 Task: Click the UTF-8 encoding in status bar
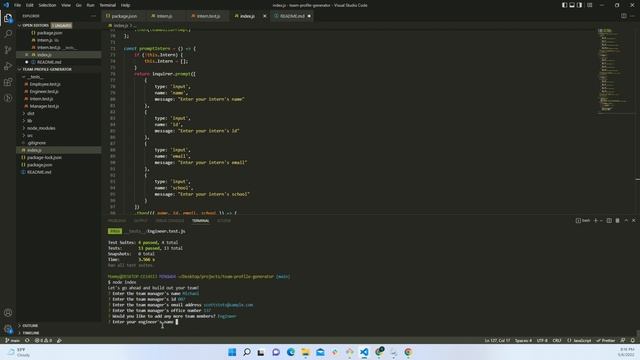(x=542, y=340)
